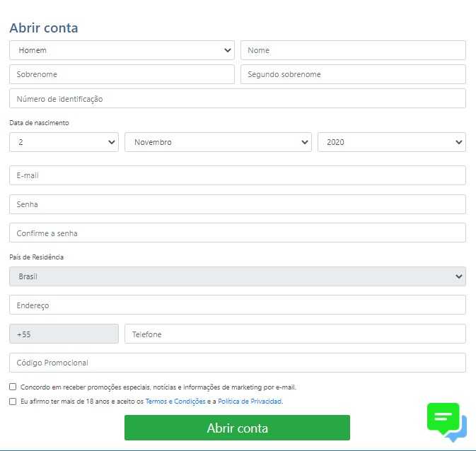Select the Segundo sobrenome field

point(353,74)
